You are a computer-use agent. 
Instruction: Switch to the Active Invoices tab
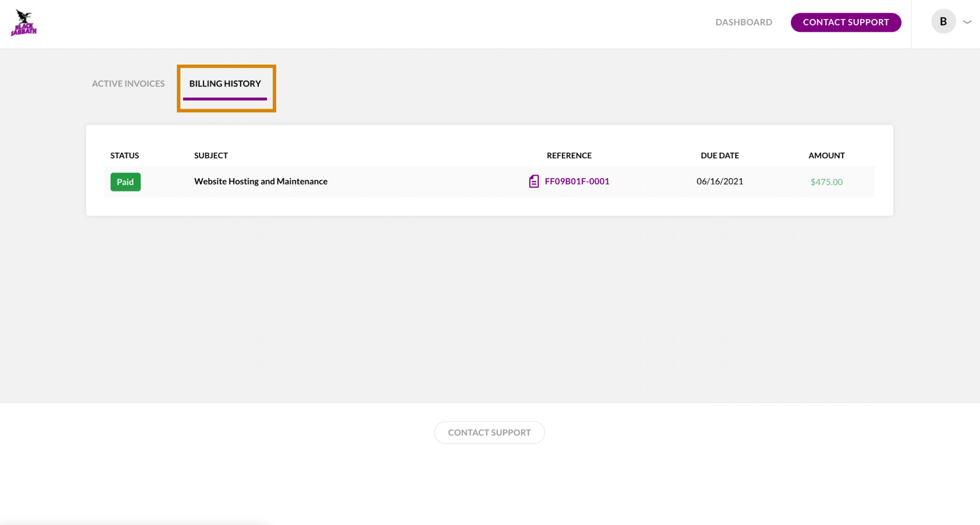pos(128,83)
